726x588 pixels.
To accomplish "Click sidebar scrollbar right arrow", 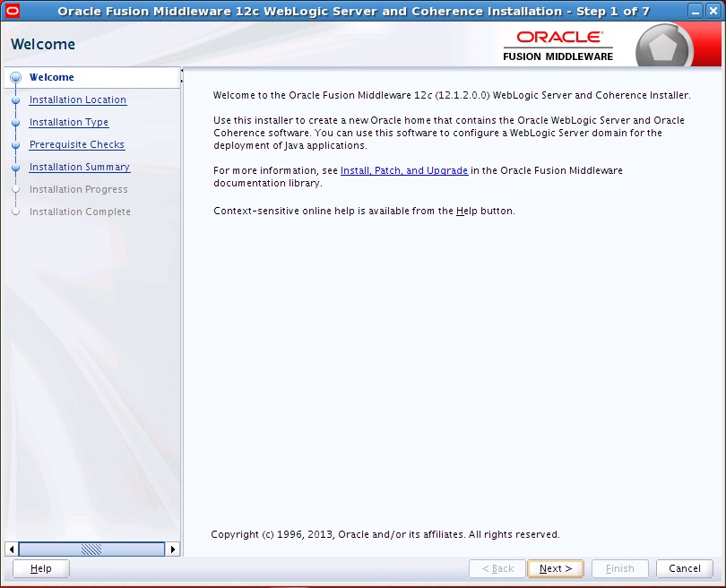I will (173, 549).
